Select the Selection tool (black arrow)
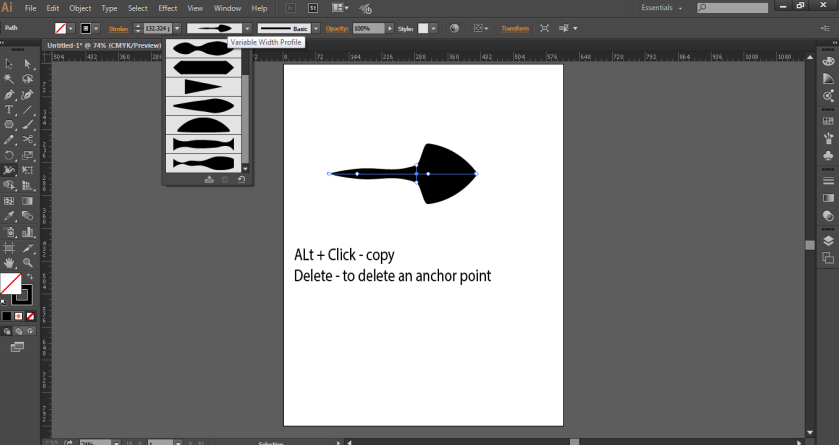The image size is (839, 445). coord(9,64)
